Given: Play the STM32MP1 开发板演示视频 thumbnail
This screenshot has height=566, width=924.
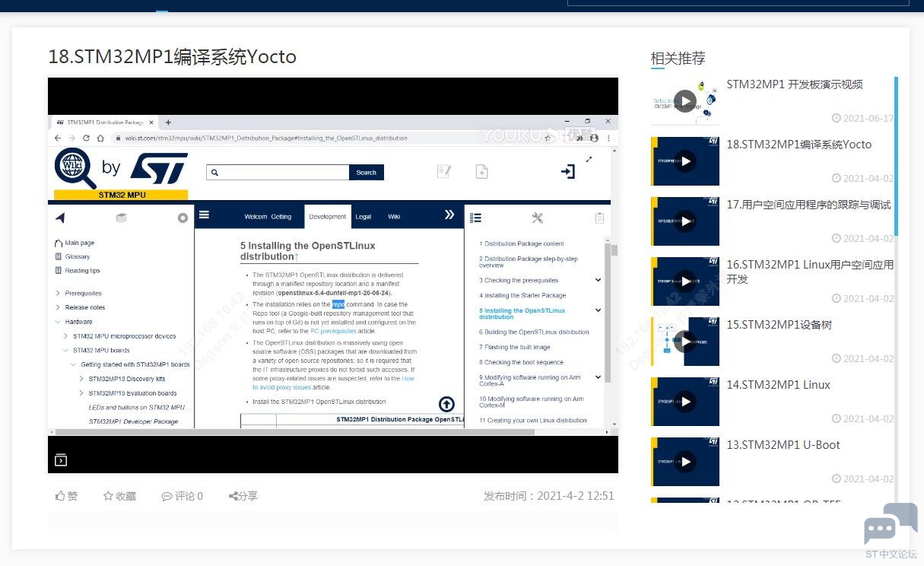Looking at the screenshot, I should [x=685, y=100].
